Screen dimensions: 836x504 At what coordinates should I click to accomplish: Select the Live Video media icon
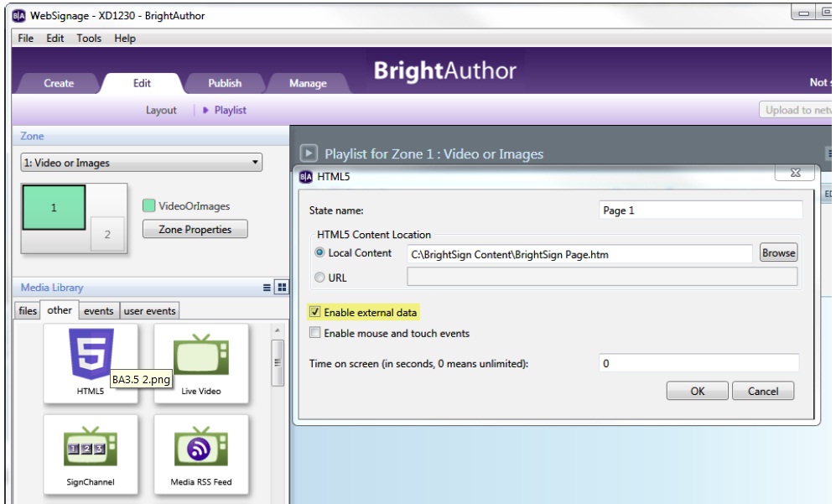point(200,356)
